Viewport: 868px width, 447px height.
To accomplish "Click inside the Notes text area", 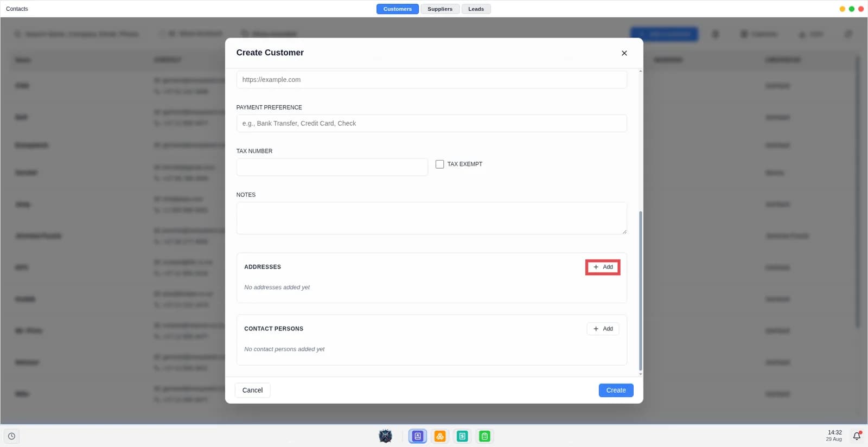I will [431, 218].
